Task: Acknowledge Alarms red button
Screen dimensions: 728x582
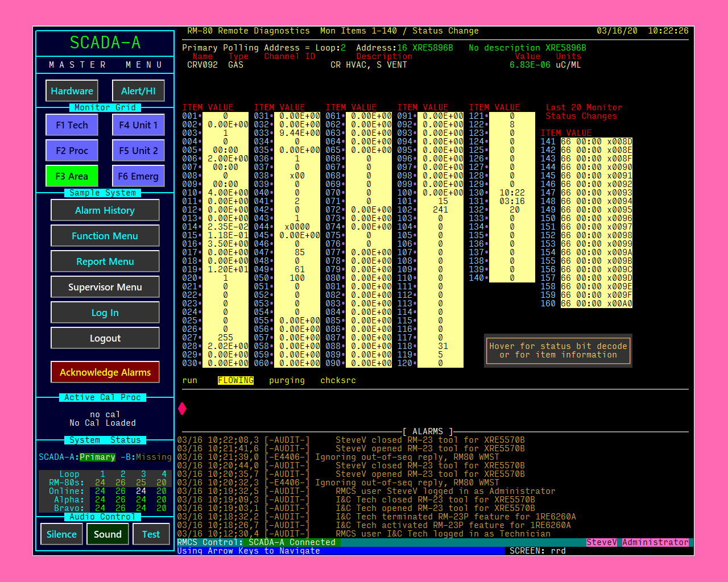Action: pos(105,372)
